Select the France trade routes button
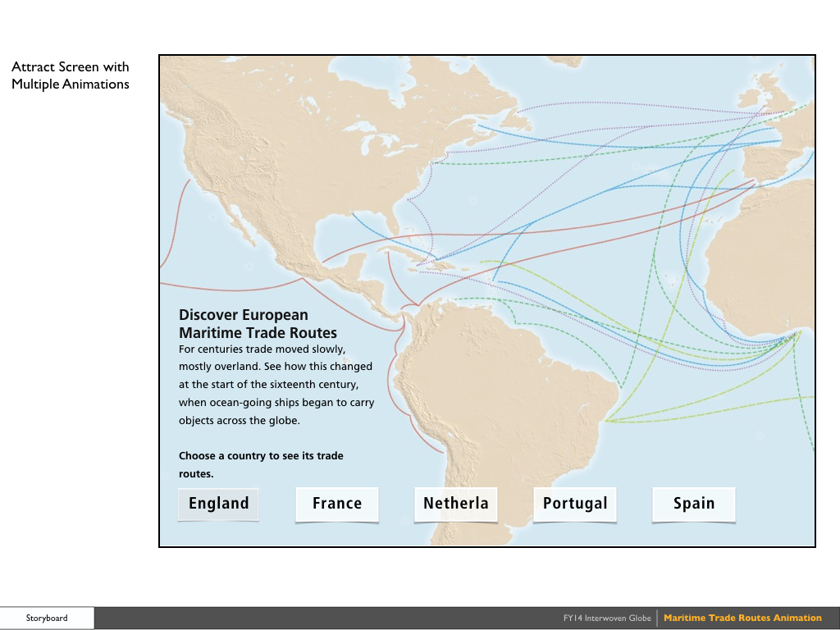 (x=337, y=504)
